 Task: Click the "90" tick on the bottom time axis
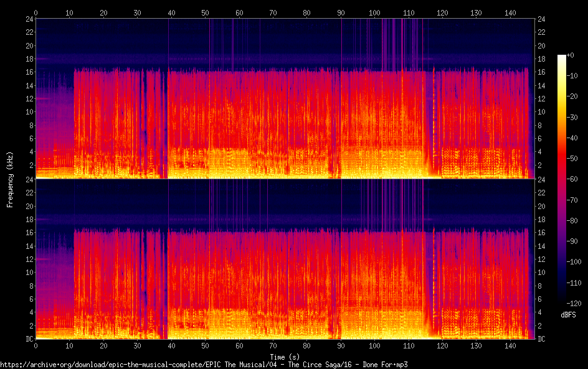click(x=340, y=345)
